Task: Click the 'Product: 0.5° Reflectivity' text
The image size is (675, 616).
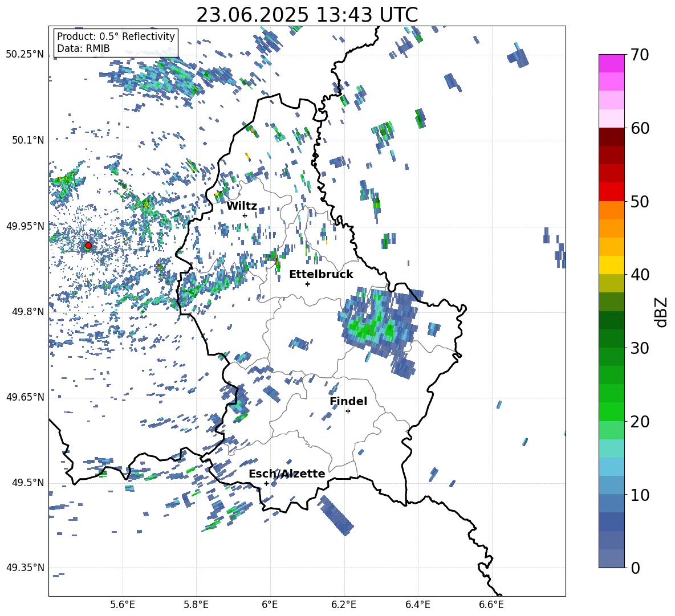Action: [x=116, y=36]
